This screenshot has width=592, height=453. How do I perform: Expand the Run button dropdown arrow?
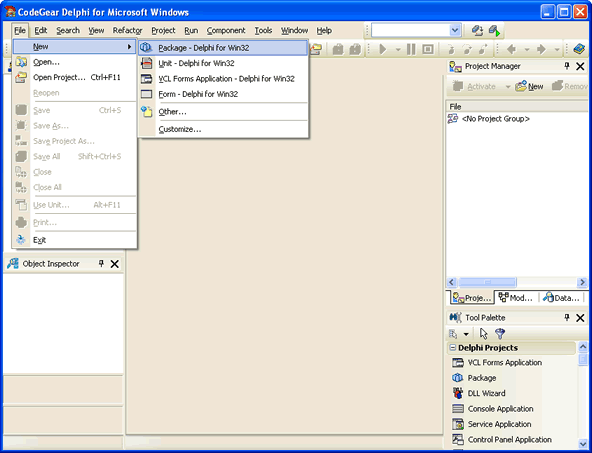[x=398, y=50]
